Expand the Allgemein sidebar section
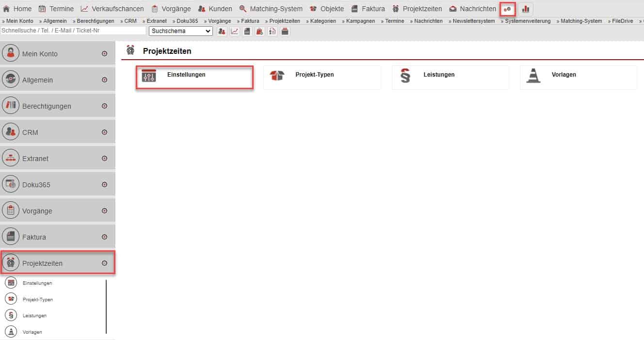The width and height of the screenshot is (644, 340). [104, 80]
